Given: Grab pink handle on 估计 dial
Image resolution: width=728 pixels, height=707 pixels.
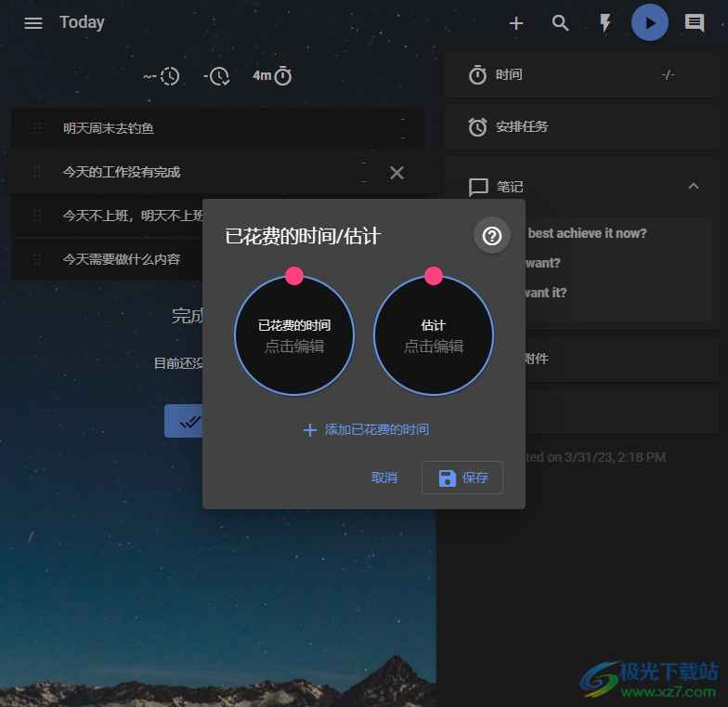Looking at the screenshot, I should point(434,276).
